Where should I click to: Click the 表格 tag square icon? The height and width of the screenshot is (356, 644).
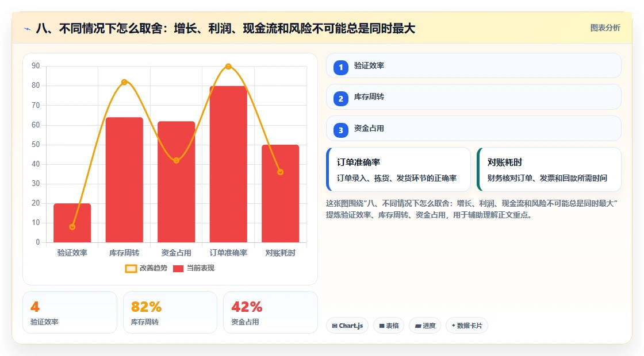[x=382, y=326]
